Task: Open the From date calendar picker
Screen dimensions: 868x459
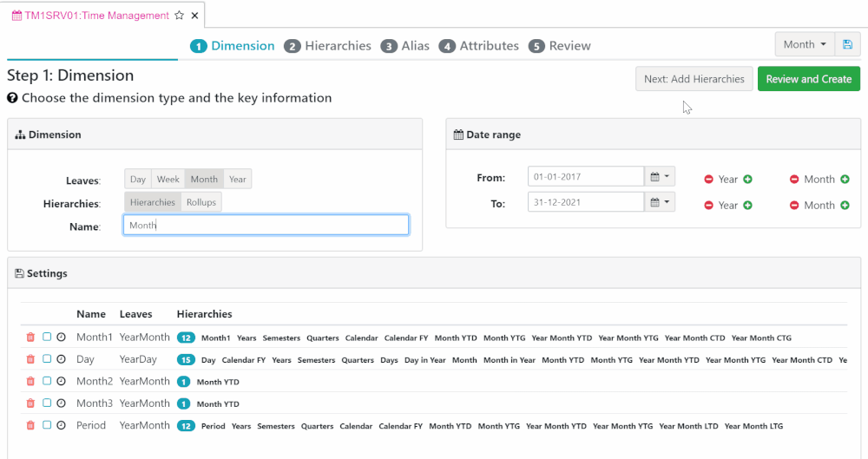Action: [x=660, y=177]
